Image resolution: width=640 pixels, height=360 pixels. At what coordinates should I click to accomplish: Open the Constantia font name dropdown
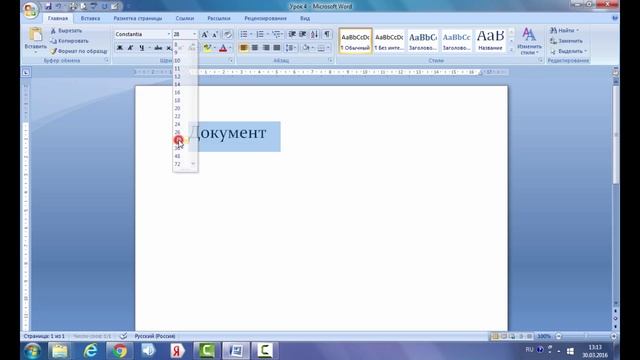(x=168, y=34)
